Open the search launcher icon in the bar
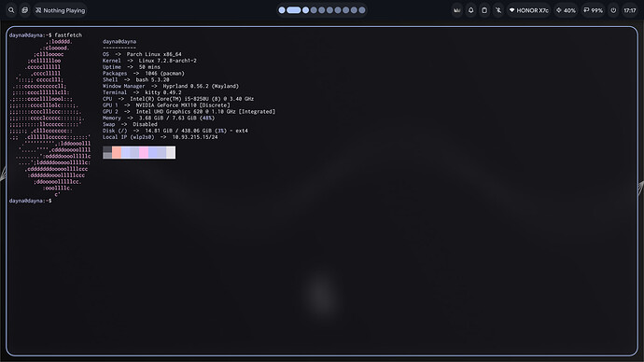Image resolution: width=644 pixels, height=362 pixels. tap(11, 10)
